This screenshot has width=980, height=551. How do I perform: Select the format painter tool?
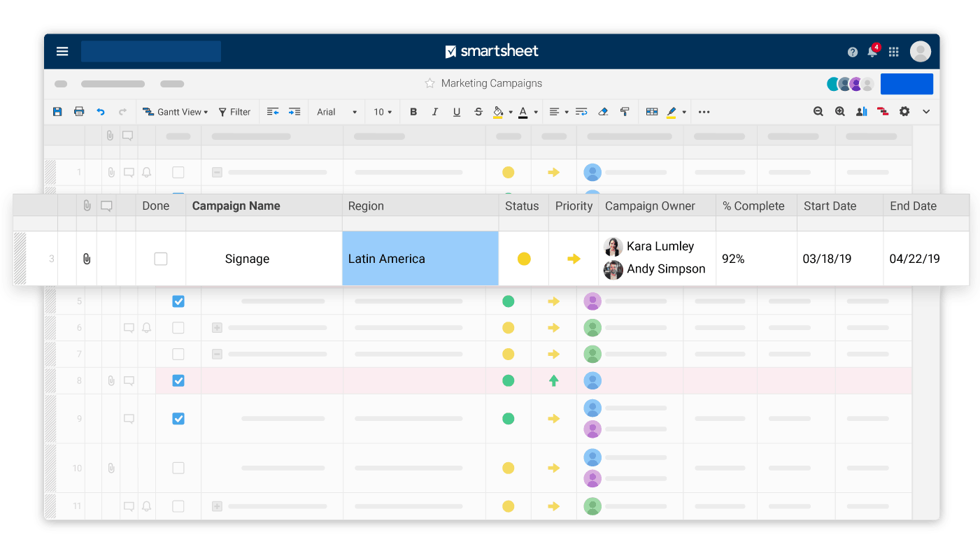[x=625, y=112]
